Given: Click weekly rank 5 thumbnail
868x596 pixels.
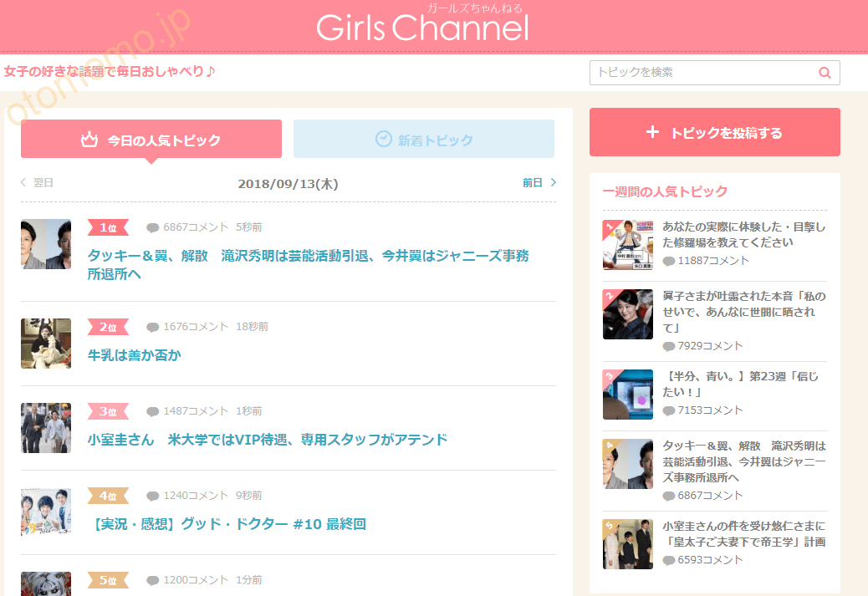Looking at the screenshot, I should pyautogui.click(x=628, y=544).
